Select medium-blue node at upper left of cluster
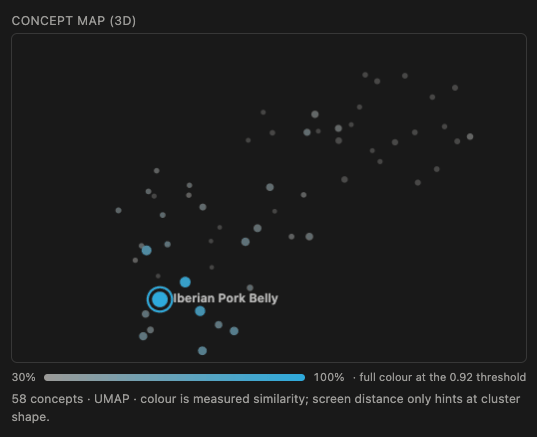This screenshot has width=537, height=437. coord(147,250)
